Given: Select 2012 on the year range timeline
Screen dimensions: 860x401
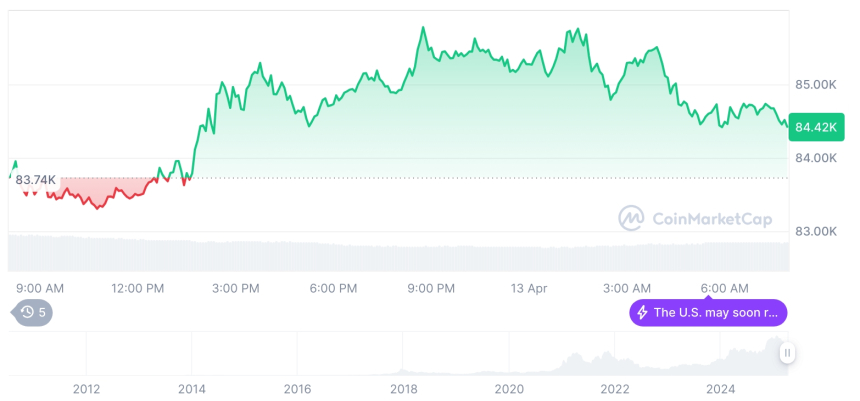Looking at the screenshot, I should pyautogui.click(x=86, y=389).
